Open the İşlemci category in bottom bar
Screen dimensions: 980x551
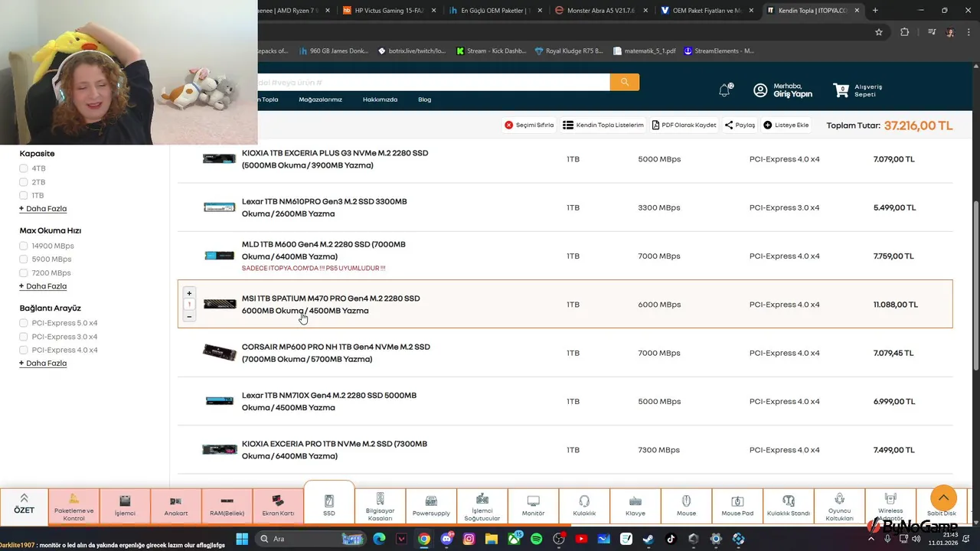tap(125, 506)
